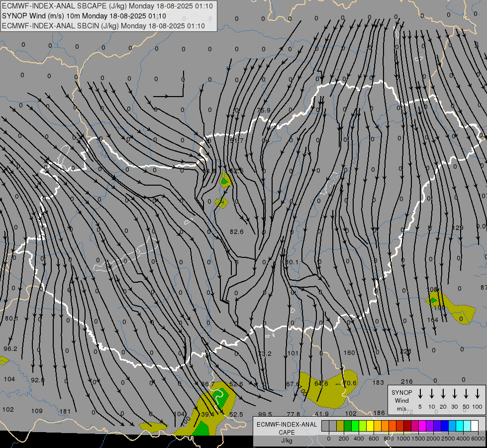Click the map value 52.6
487x448 pixels.
(x=236, y=384)
